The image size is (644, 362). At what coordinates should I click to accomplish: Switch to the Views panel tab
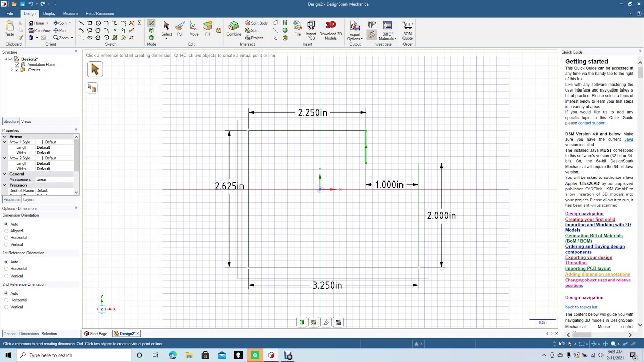point(26,121)
